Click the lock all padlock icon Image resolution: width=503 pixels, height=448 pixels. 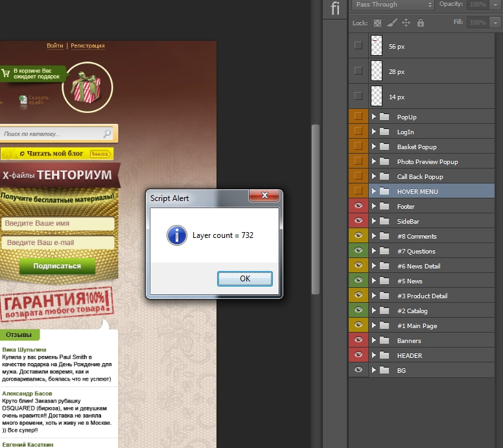pyautogui.click(x=421, y=23)
